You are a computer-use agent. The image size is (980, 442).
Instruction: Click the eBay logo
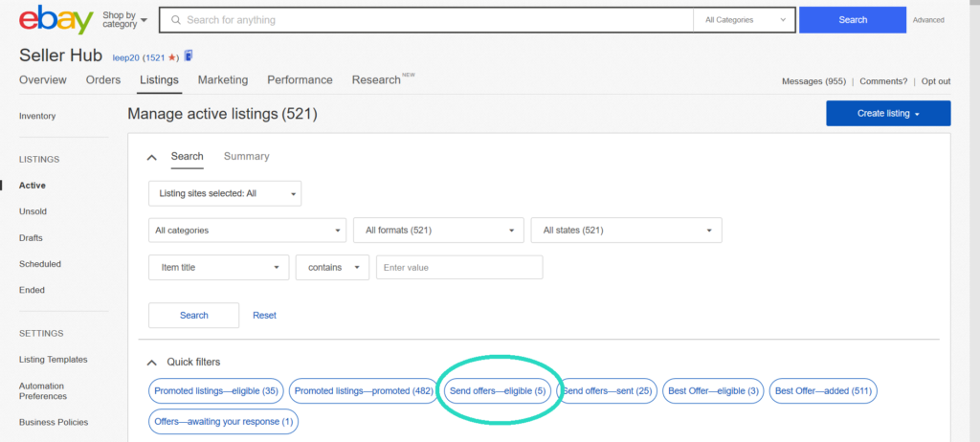(56, 20)
